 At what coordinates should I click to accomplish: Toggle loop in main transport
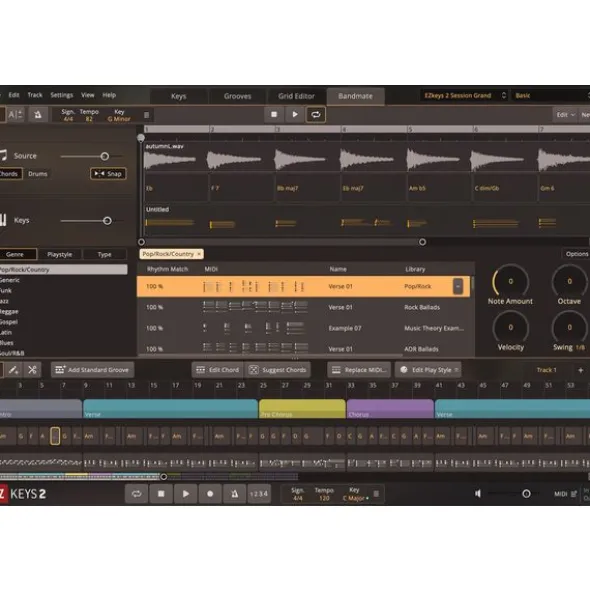pyautogui.click(x=136, y=494)
